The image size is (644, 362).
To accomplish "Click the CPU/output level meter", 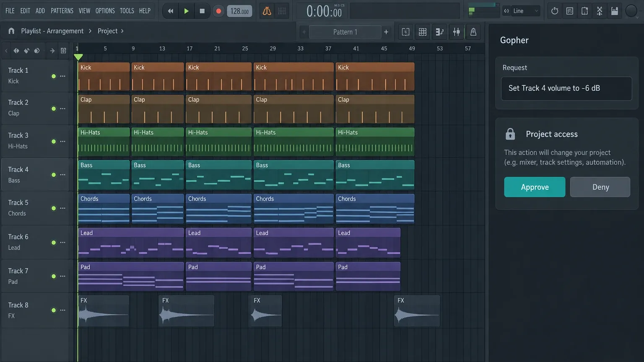I will click(x=484, y=11).
